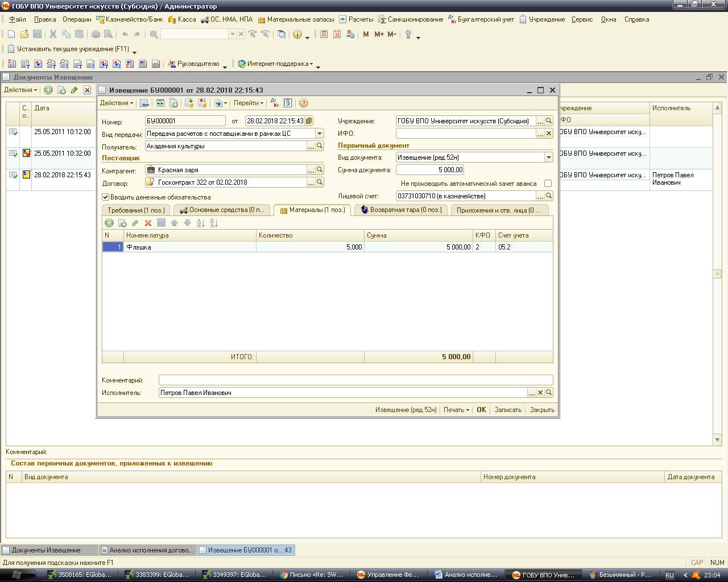This screenshot has height=582, width=728.
Task: Select row dated 25.05.2011 10:12:00 in list
Action: pyautogui.click(x=62, y=132)
